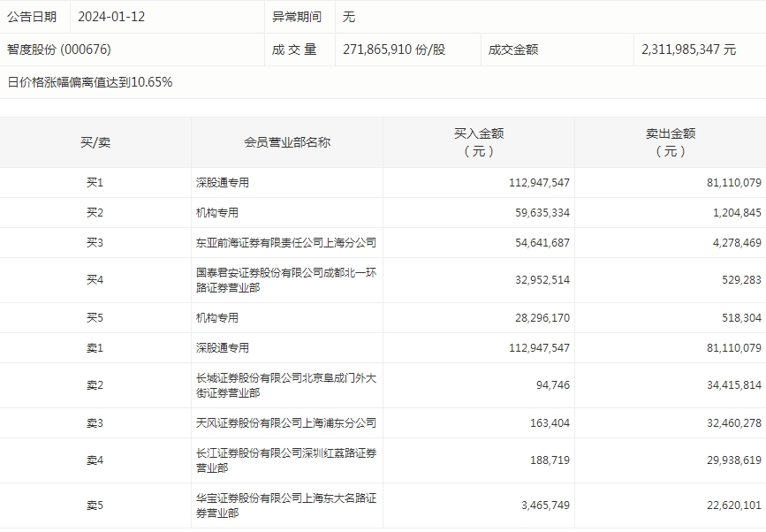Click the 买/卖 column header
Image resolution: width=766 pixels, height=532 pixels.
[95, 142]
